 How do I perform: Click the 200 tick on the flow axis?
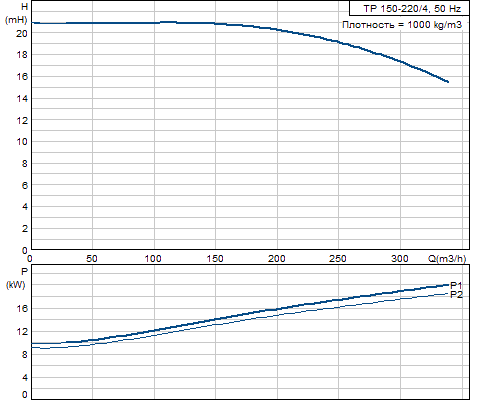277,259
